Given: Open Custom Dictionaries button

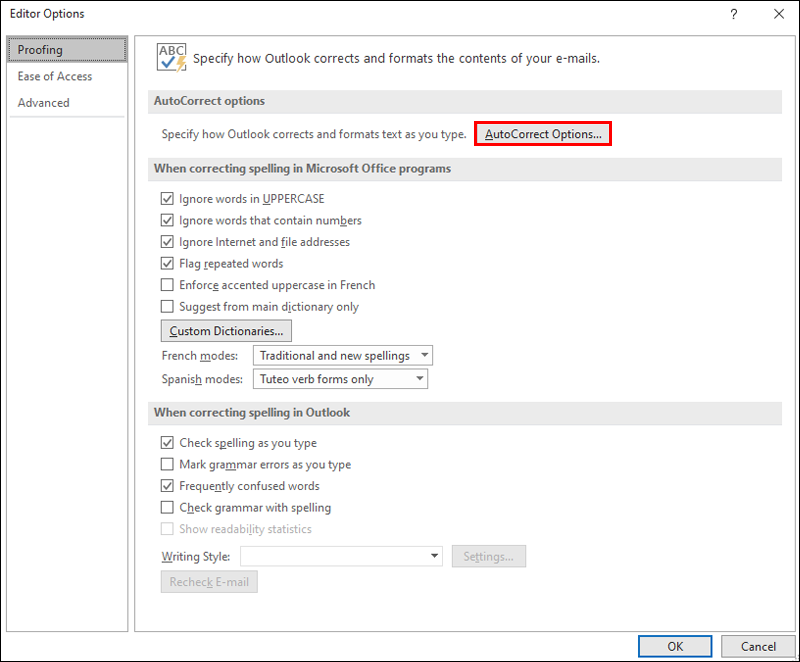Looking at the screenshot, I should point(226,331).
